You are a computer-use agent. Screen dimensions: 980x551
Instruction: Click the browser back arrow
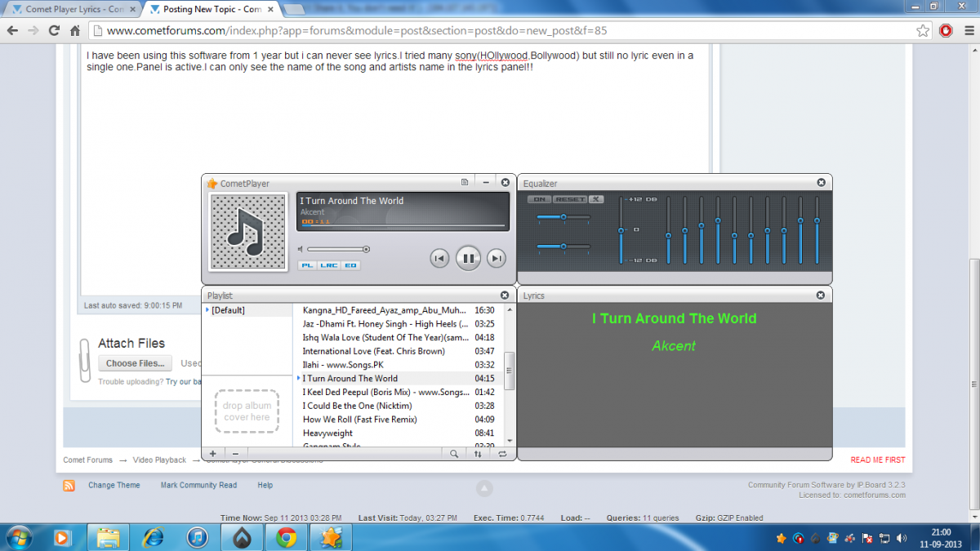[12, 31]
